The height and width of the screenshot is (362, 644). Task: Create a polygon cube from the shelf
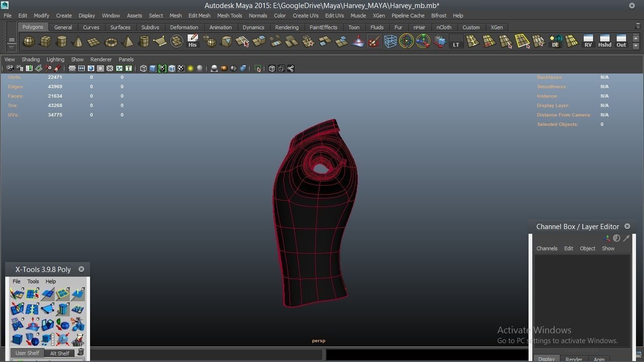pyautogui.click(x=45, y=41)
